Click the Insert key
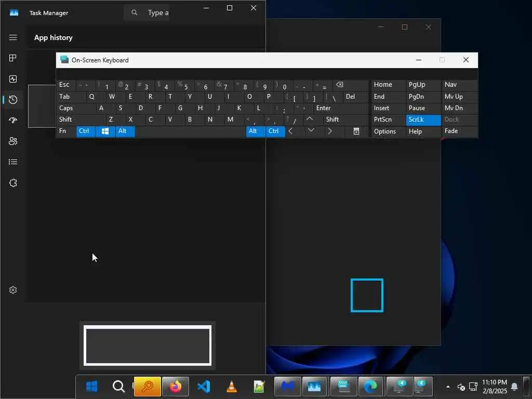Image resolution: width=532 pixels, height=399 pixels. point(389,108)
